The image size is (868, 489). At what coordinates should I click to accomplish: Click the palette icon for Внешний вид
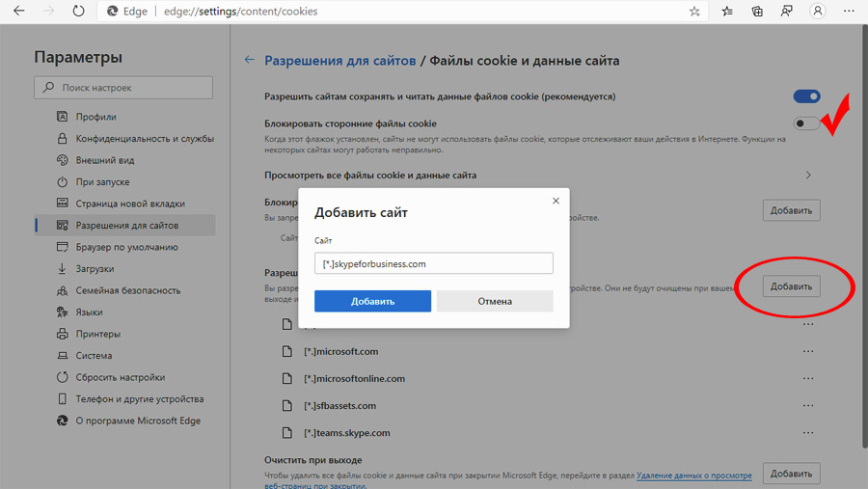[x=62, y=160]
